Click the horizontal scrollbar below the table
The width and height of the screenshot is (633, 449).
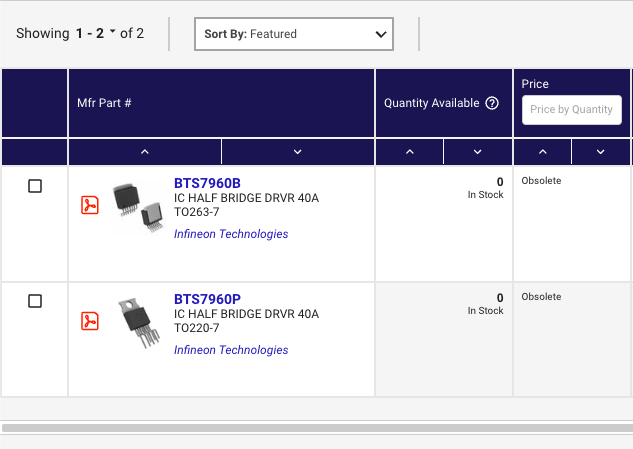tap(317, 428)
